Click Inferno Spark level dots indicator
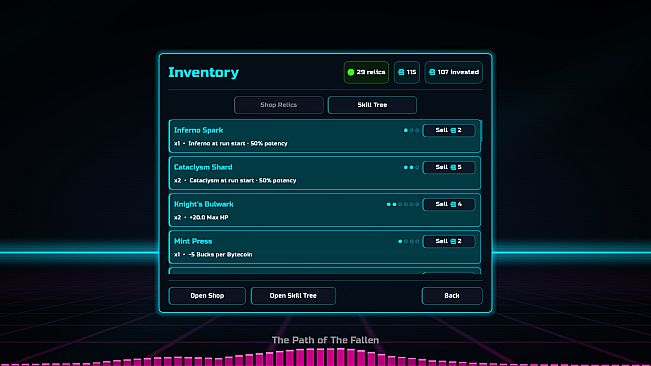 [411, 130]
